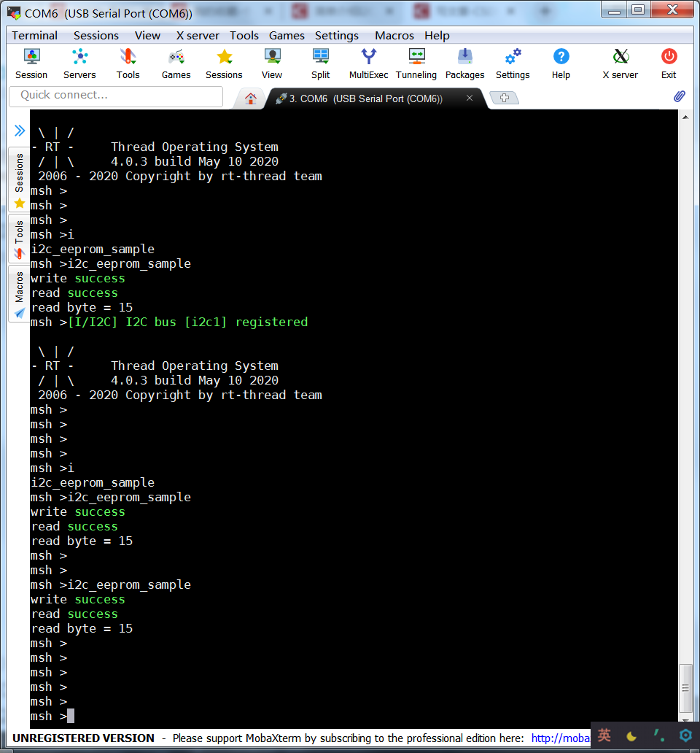
Task: Open the Tunneling configuration
Action: tap(416, 63)
